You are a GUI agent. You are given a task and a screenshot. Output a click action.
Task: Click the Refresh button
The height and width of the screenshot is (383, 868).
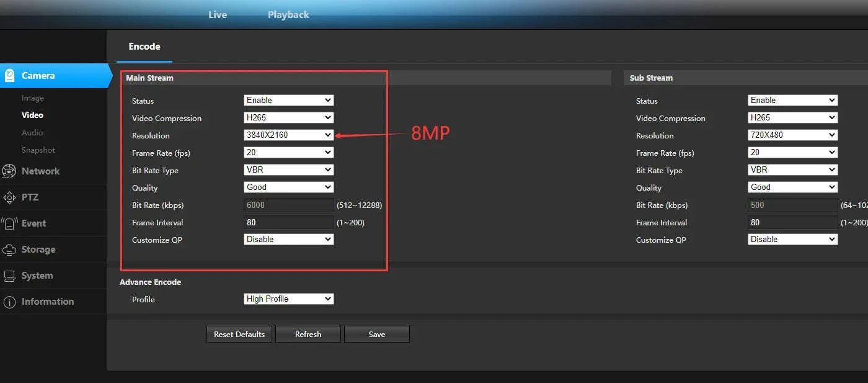pos(308,335)
